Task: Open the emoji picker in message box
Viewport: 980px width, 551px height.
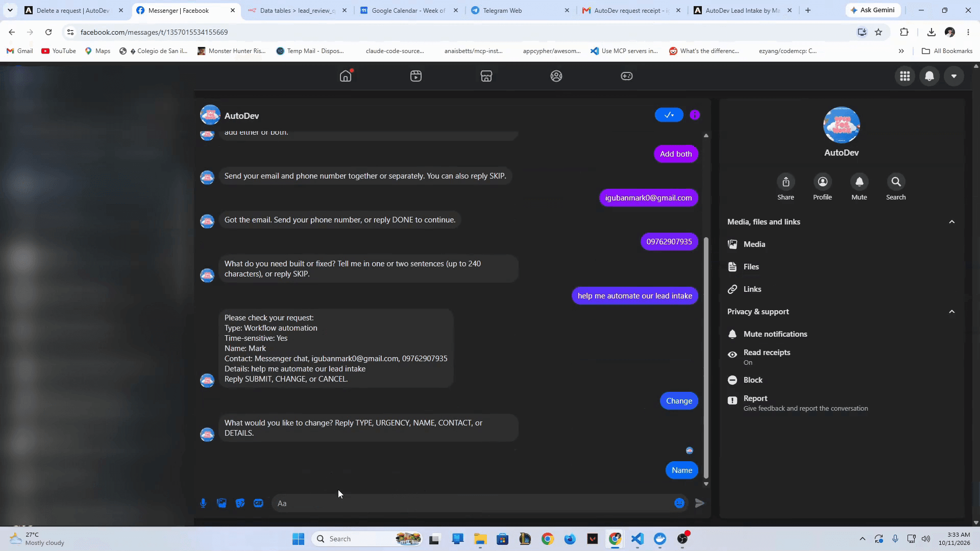Action: (679, 503)
